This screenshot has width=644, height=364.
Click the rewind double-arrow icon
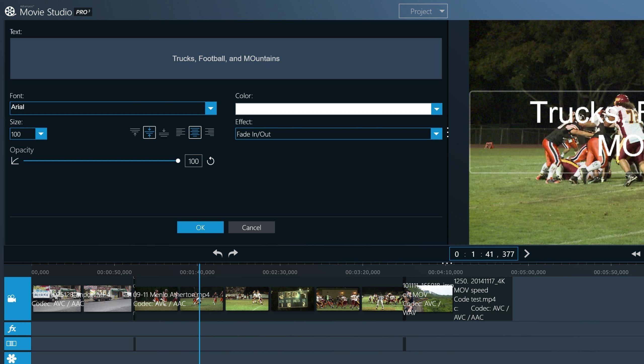(636, 254)
